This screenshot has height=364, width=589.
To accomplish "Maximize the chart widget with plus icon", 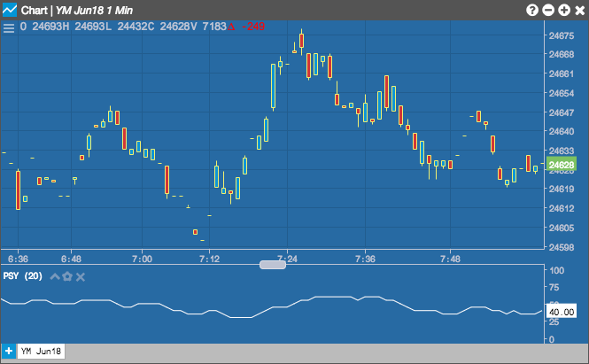I will [x=564, y=10].
